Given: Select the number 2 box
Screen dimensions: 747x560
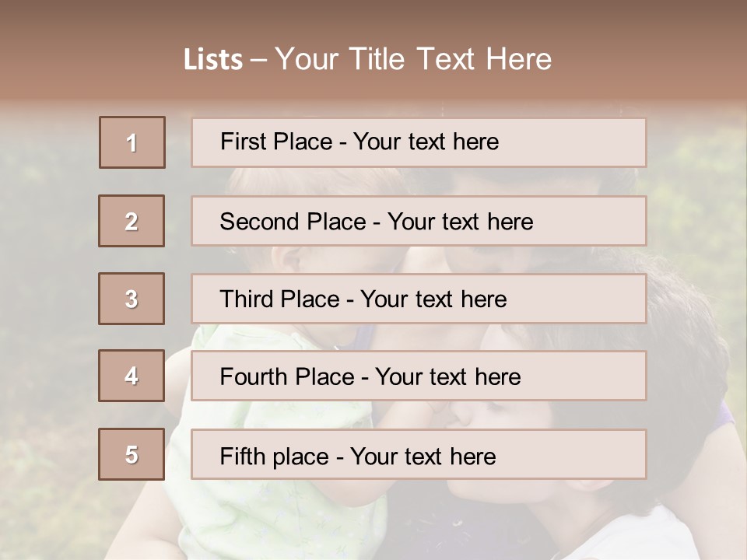Looking at the screenshot, I should click(x=132, y=221).
